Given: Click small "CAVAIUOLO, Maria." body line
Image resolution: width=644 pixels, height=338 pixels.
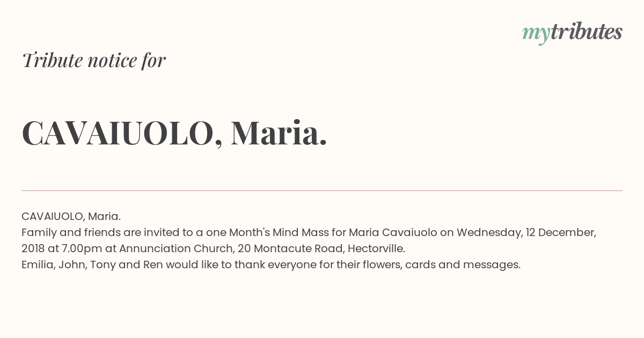Looking at the screenshot, I should 71,216.
